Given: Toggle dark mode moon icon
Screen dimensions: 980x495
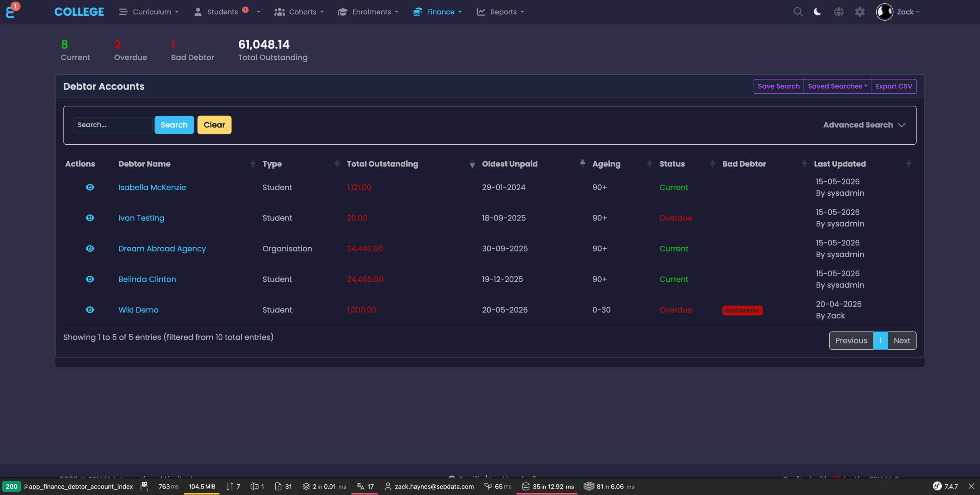Looking at the screenshot, I should click(x=817, y=12).
